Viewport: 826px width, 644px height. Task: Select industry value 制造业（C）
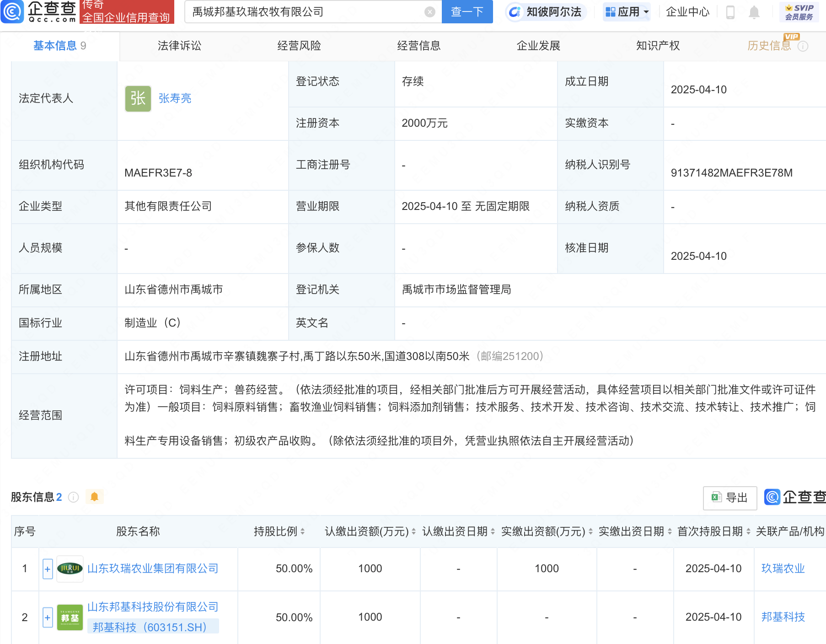point(153,323)
